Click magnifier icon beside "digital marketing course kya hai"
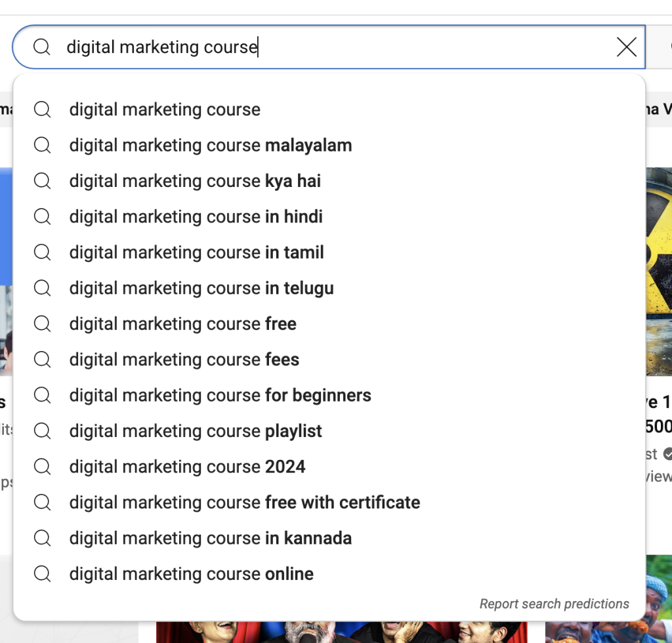Viewport: 672px width, 643px height. 41,180
